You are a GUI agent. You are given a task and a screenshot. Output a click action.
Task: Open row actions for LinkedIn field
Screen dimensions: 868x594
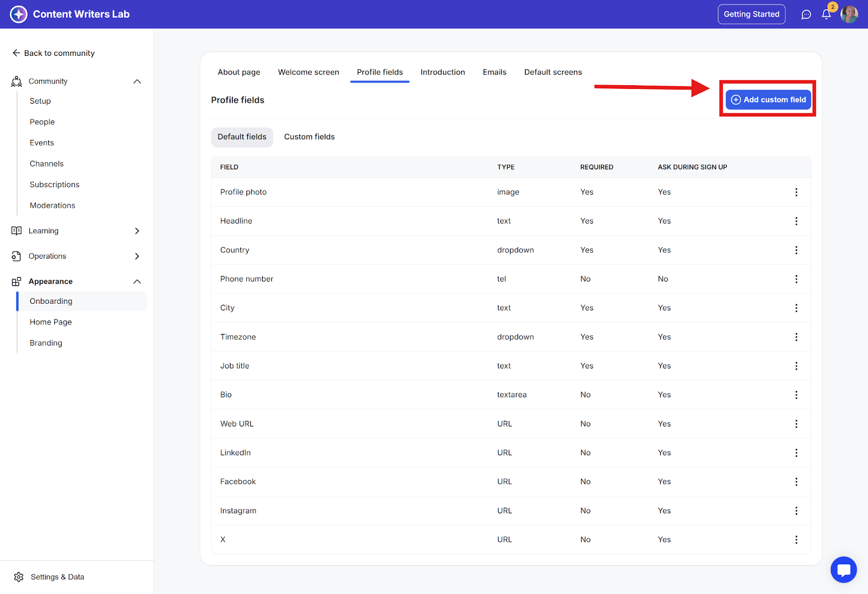(x=796, y=453)
